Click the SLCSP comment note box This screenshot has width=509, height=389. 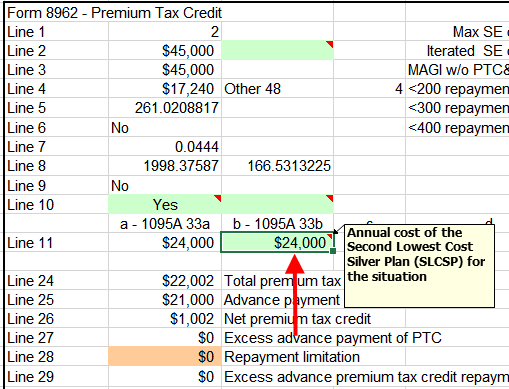pos(419,266)
